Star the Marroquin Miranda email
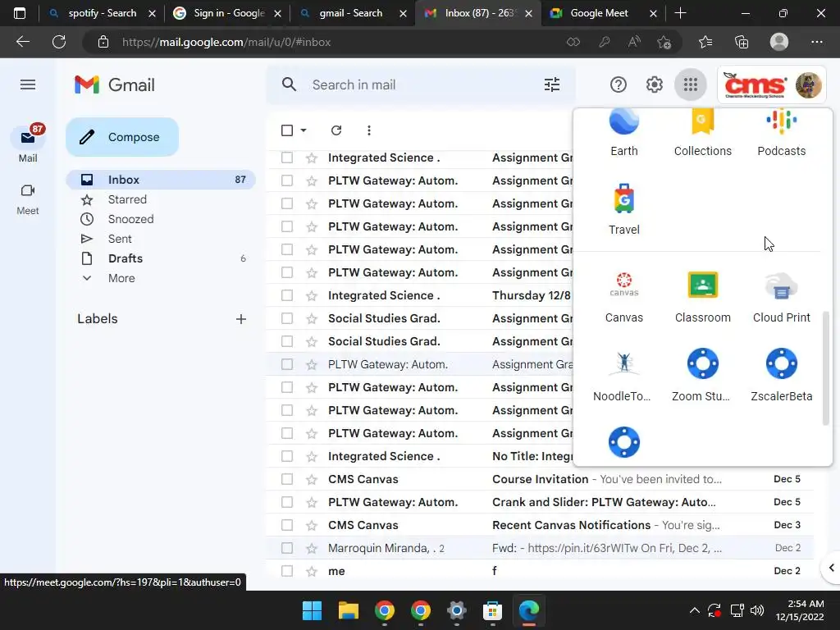This screenshot has width=840, height=630. (x=311, y=549)
